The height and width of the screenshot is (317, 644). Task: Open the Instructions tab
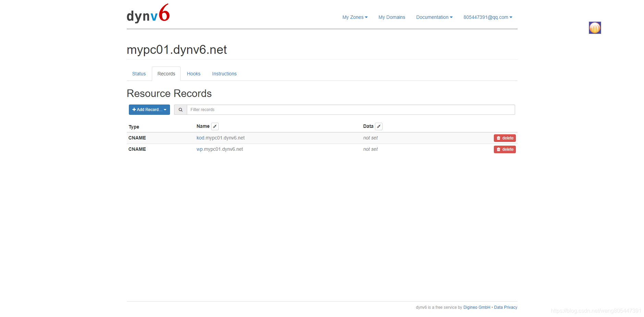click(x=224, y=74)
